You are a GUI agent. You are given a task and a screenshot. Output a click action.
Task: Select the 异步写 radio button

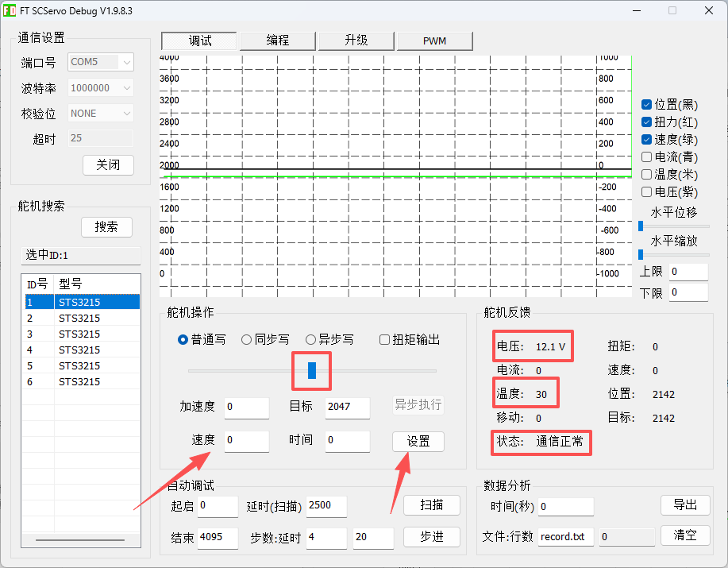pos(310,339)
